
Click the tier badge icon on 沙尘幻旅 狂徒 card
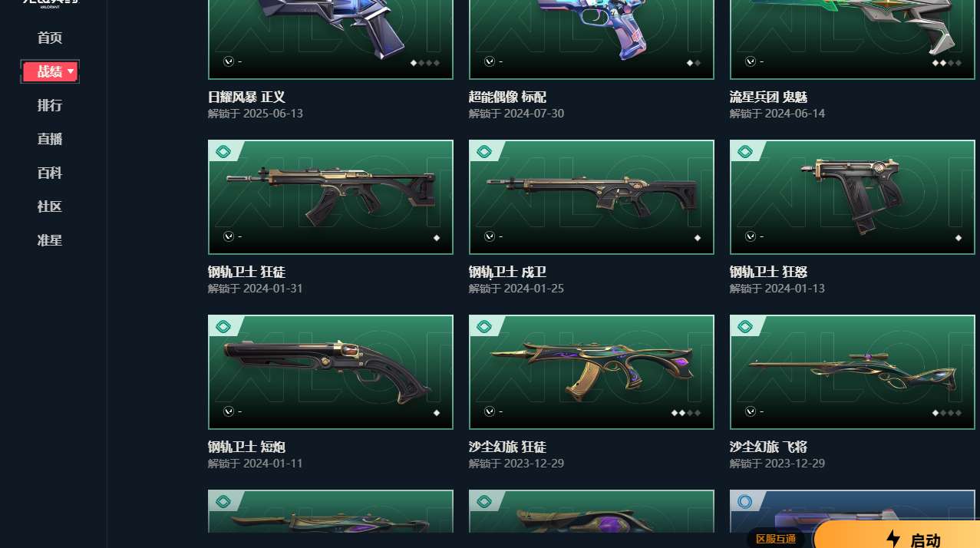pos(483,327)
